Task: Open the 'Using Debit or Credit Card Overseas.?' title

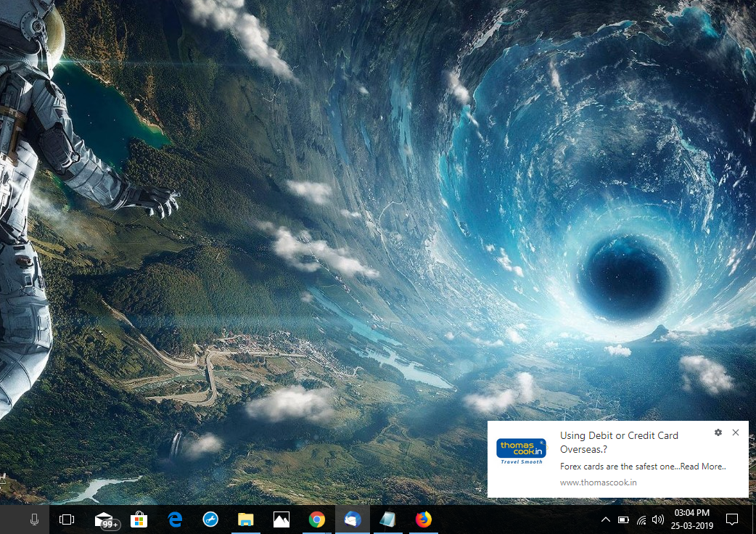Action: [619, 443]
